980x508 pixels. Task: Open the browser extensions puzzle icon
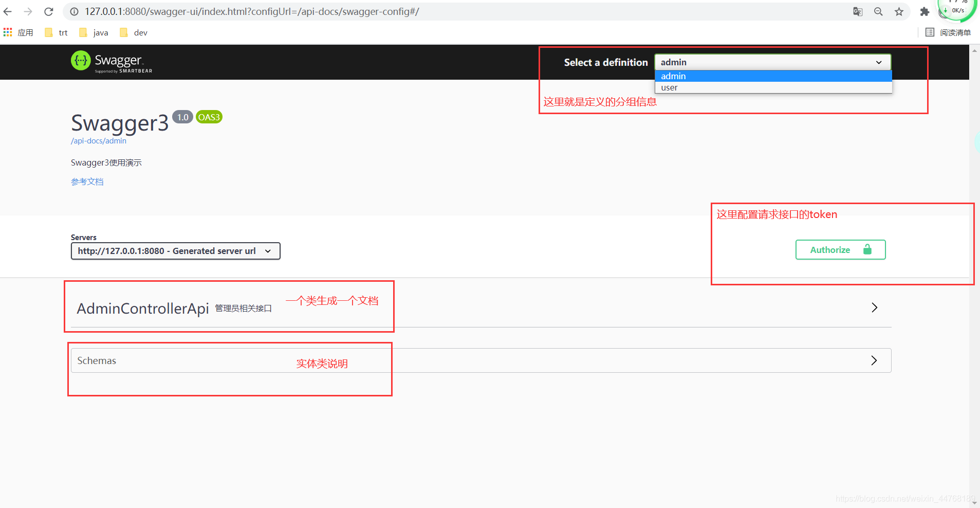click(x=924, y=11)
